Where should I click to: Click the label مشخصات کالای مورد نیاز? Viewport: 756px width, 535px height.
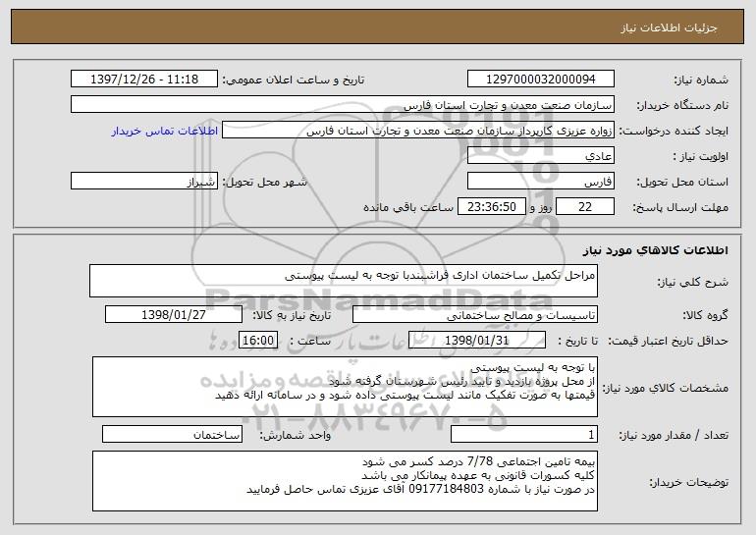click(665, 388)
